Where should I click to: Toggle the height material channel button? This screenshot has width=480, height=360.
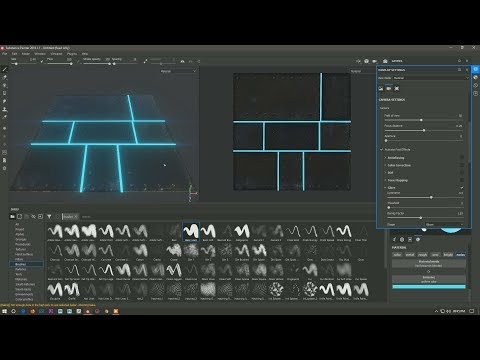tap(448, 255)
